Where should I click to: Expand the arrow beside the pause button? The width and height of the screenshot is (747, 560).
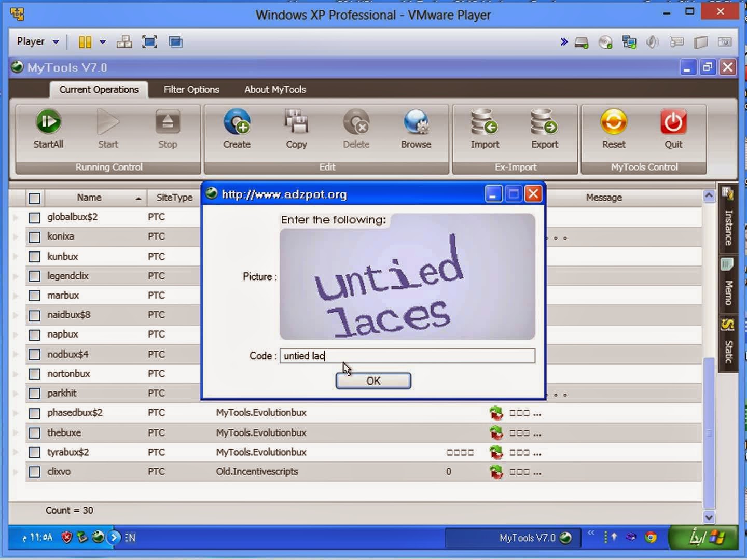point(103,42)
